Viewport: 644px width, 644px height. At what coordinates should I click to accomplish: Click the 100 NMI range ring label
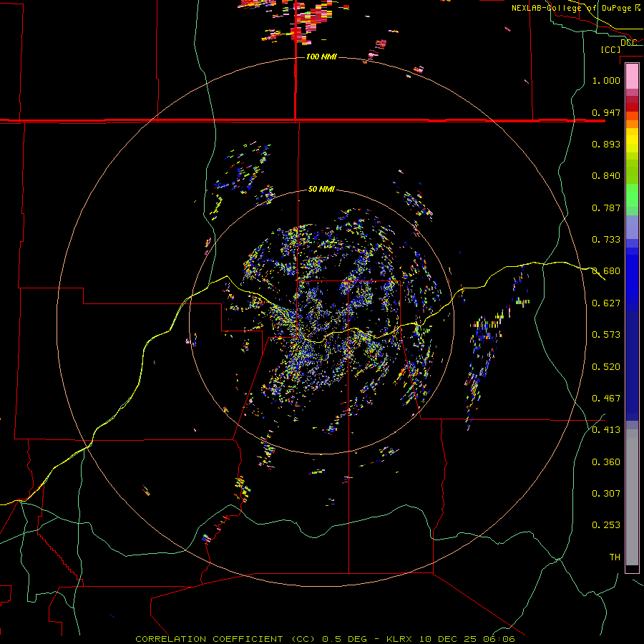tap(321, 57)
